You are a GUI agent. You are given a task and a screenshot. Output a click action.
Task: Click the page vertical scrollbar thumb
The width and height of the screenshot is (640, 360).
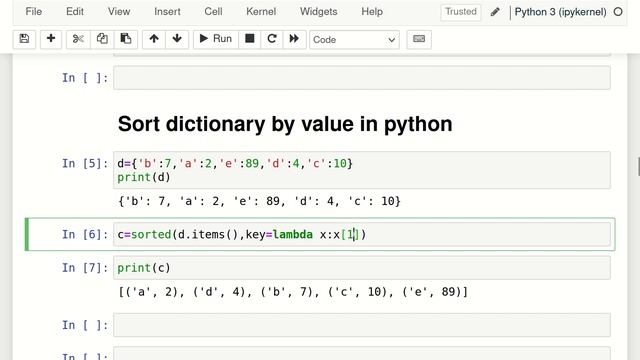pyautogui.click(x=638, y=167)
